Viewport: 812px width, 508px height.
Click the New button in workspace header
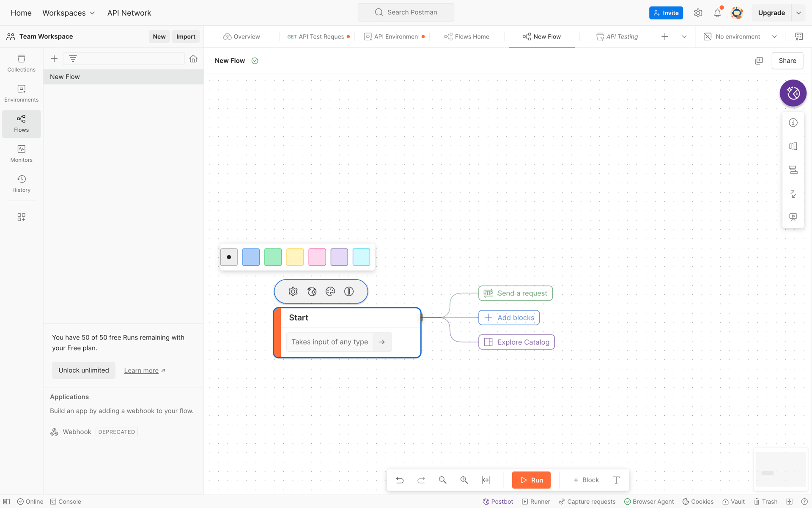point(159,37)
